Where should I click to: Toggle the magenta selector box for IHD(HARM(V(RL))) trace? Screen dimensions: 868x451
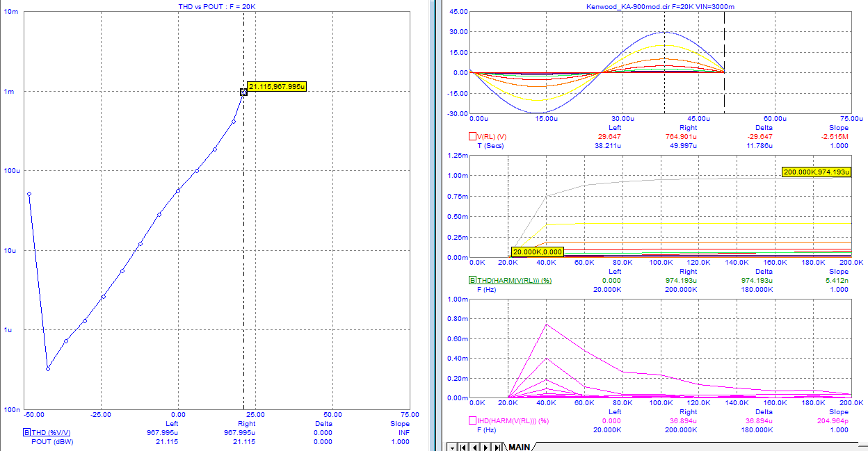tap(472, 420)
